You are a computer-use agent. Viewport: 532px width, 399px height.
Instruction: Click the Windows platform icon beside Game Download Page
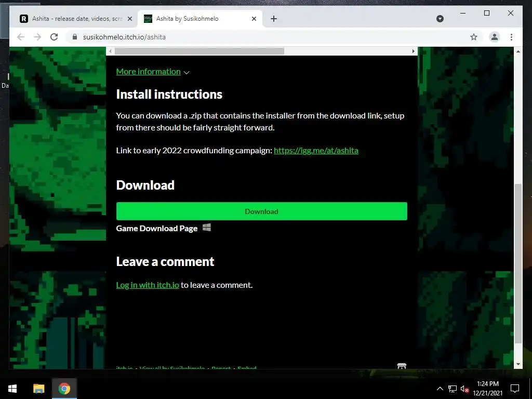[207, 228]
